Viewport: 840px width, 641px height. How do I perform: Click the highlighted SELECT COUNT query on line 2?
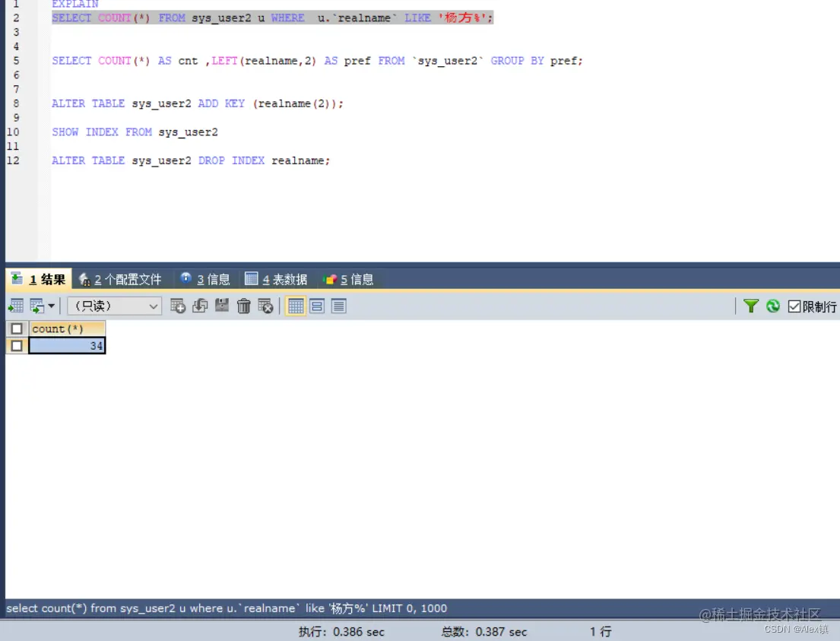click(272, 17)
